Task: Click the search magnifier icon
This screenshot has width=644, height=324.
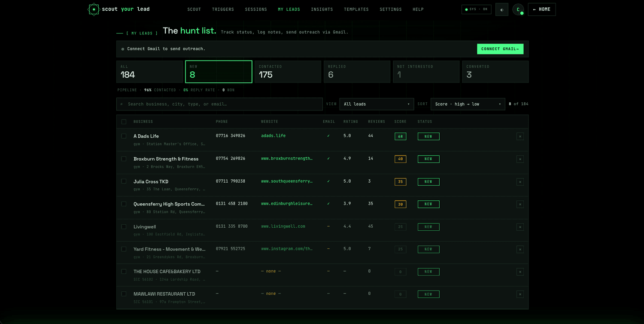Action: point(122,104)
